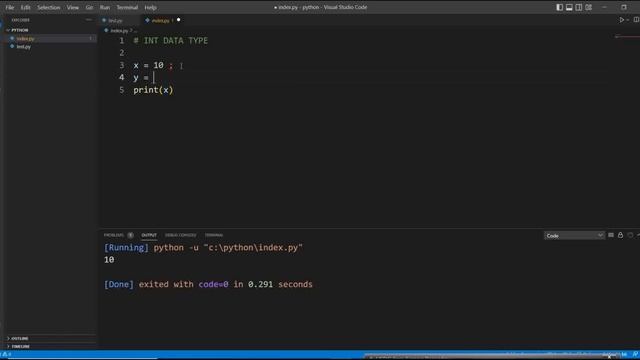Click the open log output file icon
The image size is (640, 360).
coord(630,235)
